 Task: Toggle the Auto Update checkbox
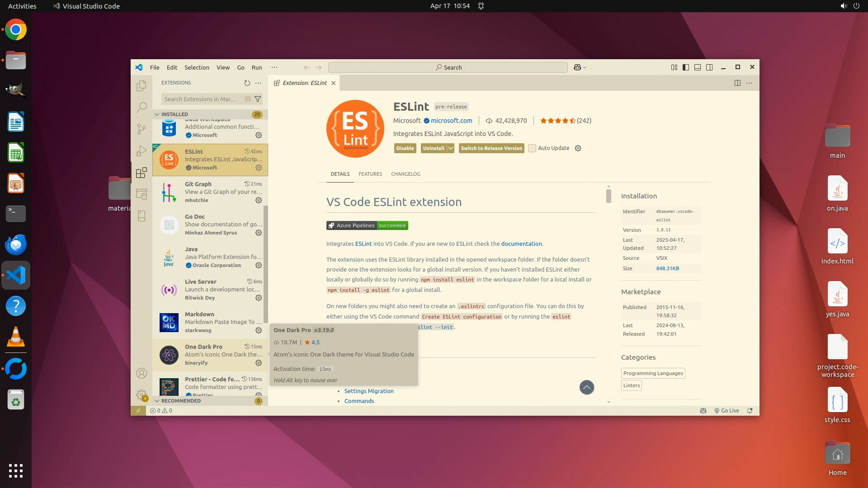[x=532, y=148]
